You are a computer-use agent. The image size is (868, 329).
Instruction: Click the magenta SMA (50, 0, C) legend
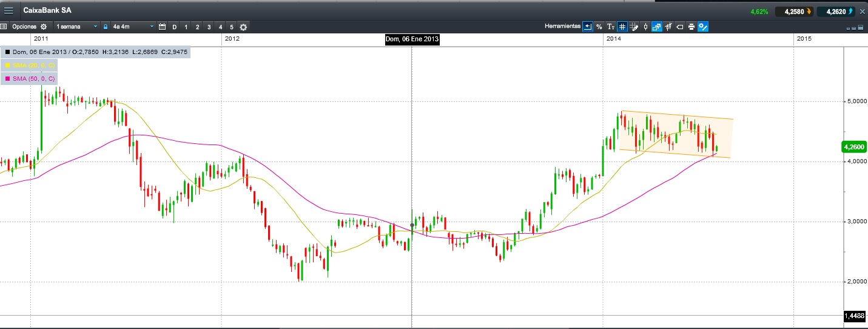click(30, 78)
